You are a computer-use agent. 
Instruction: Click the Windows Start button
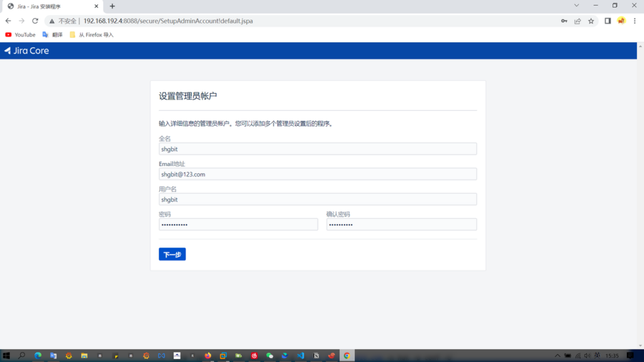[6, 356]
